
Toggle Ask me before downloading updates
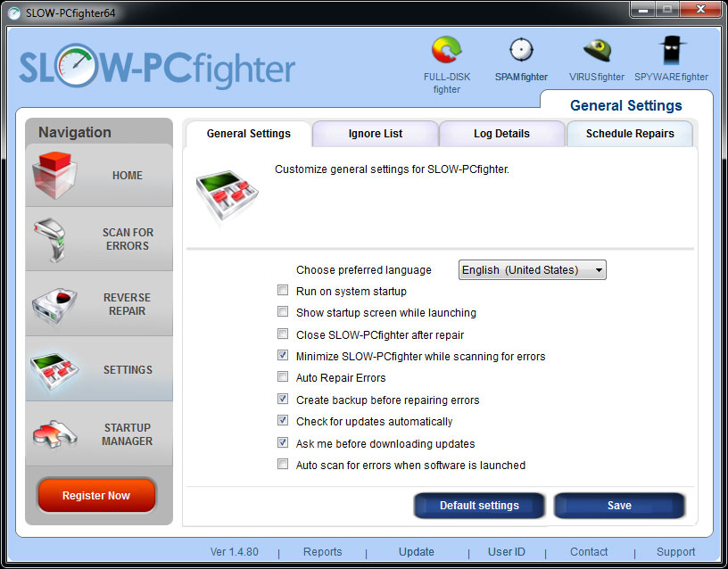(x=283, y=442)
